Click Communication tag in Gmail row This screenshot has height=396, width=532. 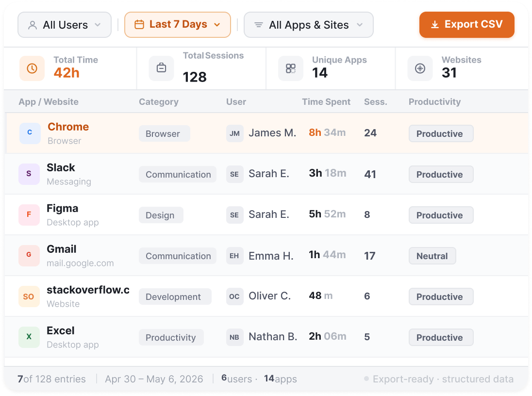tap(178, 256)
